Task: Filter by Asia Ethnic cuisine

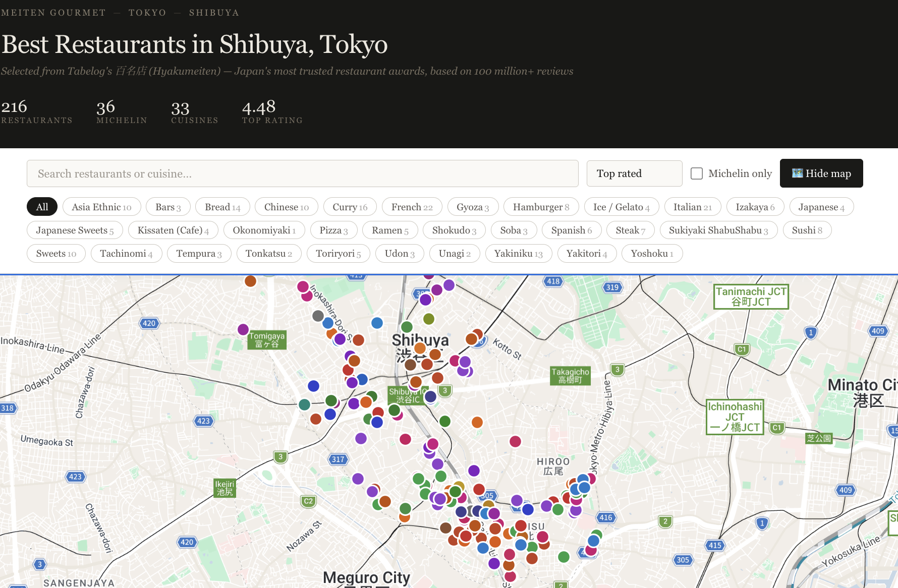Action: [x=101, y=207]
